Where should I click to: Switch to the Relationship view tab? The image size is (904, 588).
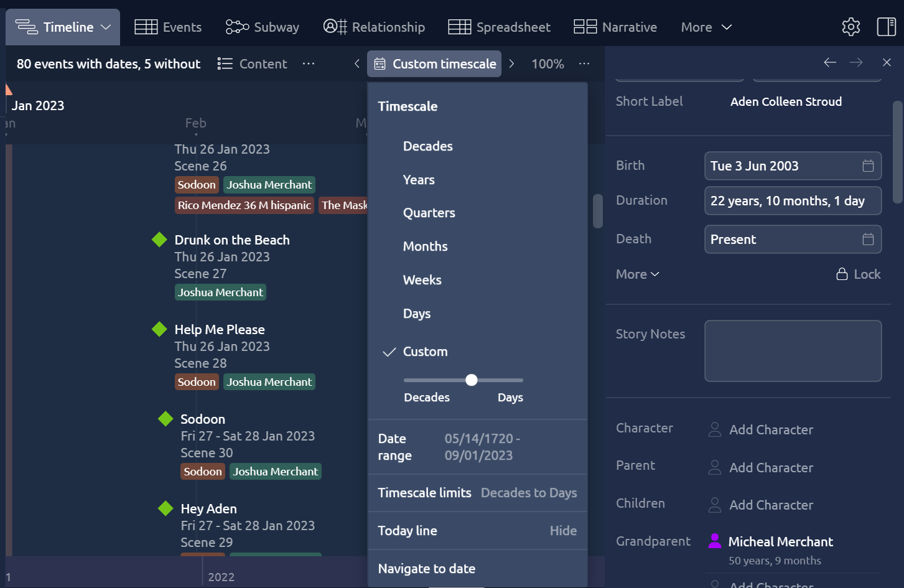(374, 27)
